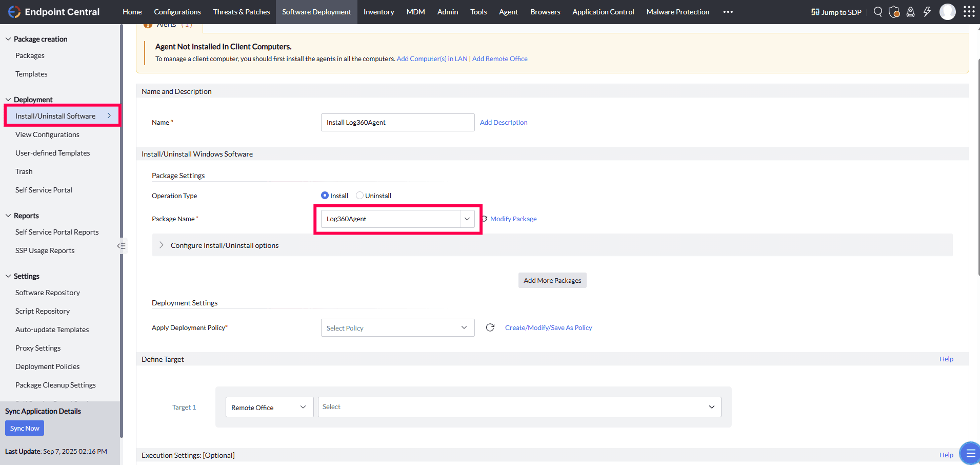The width and height of the screenshot is (980, 465).
Task: Open the user profile avatar
Action: [x=947, y=12]
